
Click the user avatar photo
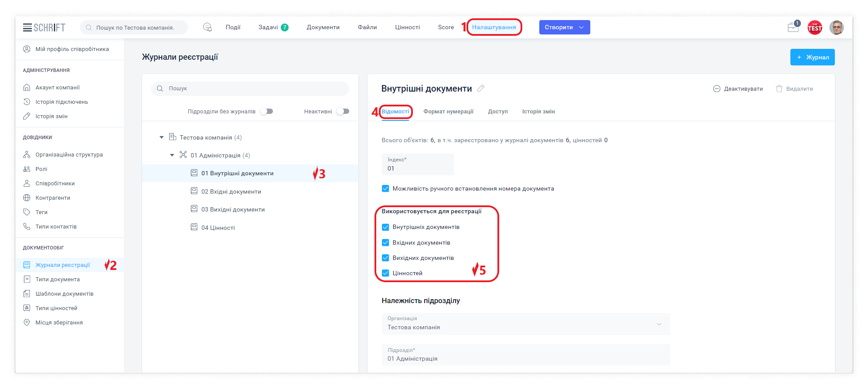836,27
